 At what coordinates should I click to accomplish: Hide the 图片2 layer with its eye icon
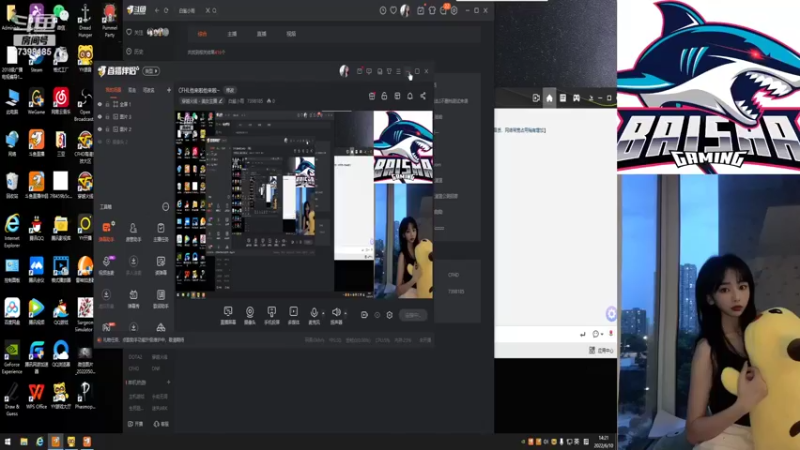point(100,129)
